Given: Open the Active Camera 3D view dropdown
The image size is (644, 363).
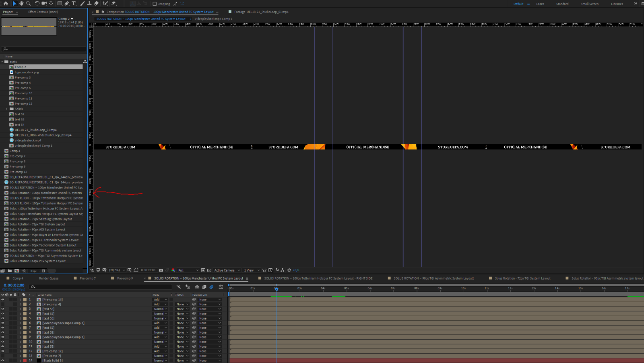Looking at the screenshot, I should tap(227, 270).
